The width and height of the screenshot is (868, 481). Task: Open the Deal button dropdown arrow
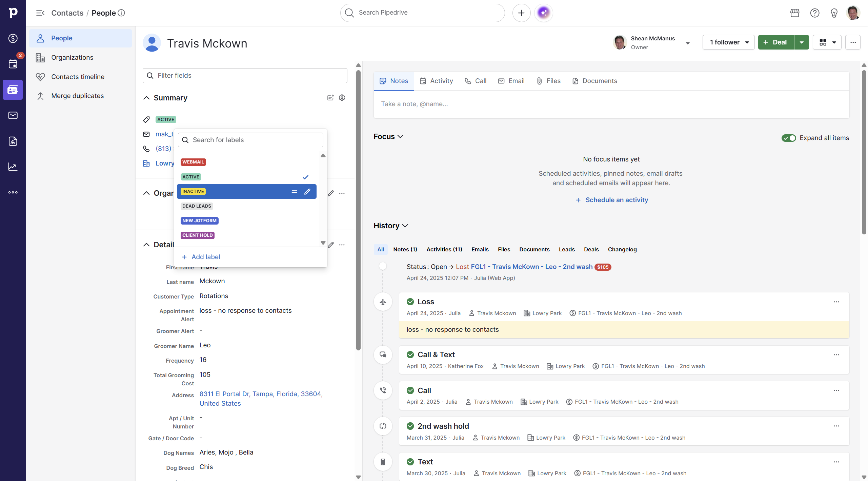pos(801,42)
